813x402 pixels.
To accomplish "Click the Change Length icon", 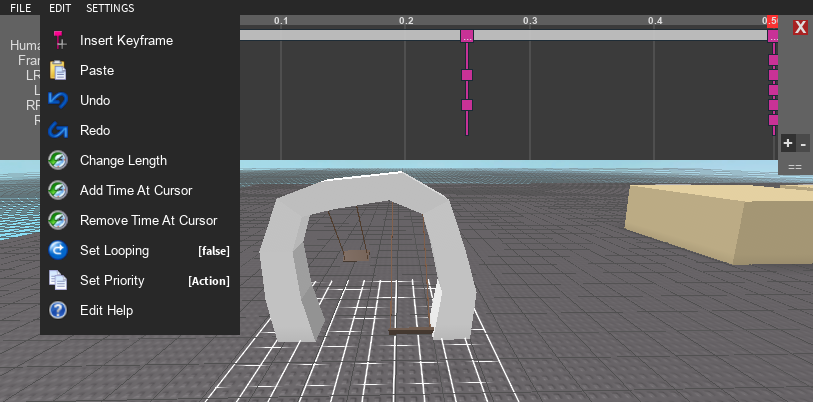I will coord(58,160).
